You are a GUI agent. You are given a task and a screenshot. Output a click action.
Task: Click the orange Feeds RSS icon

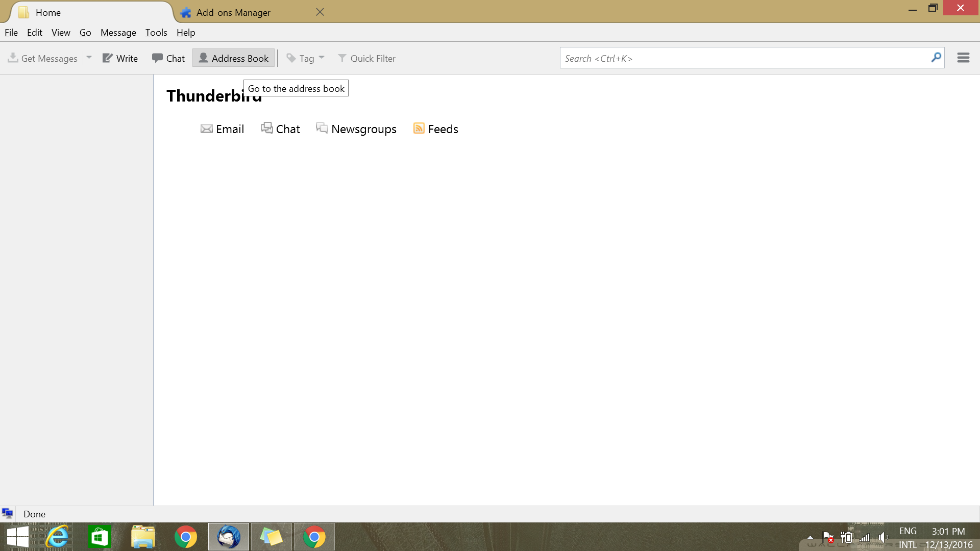[x=419, y=128]
